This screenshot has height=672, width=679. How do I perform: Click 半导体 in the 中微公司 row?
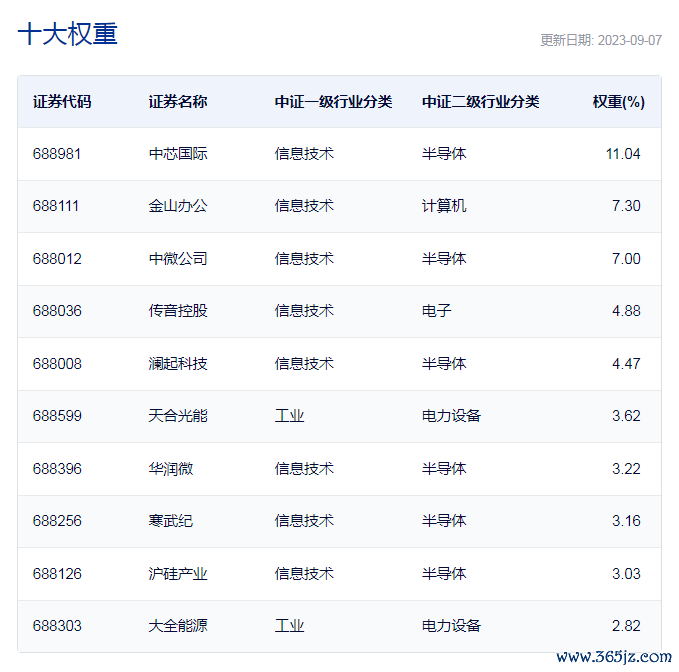tap(444, 259)
